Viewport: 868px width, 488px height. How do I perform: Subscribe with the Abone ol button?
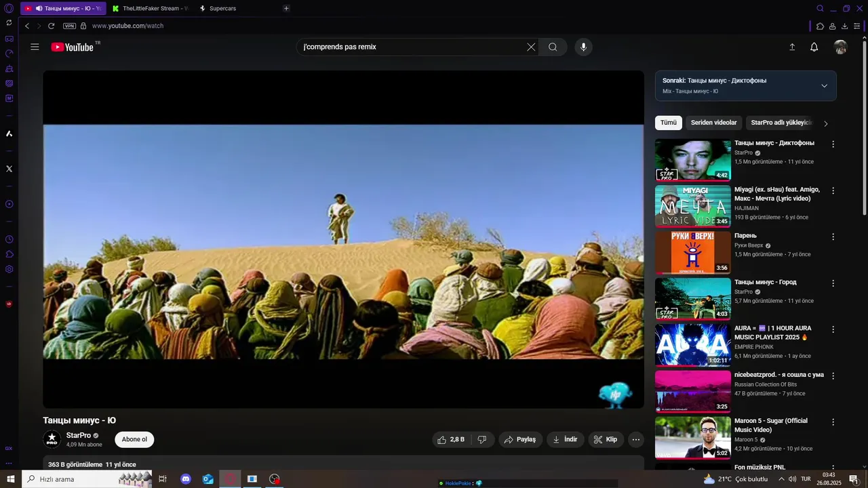(x=134, y=439)
